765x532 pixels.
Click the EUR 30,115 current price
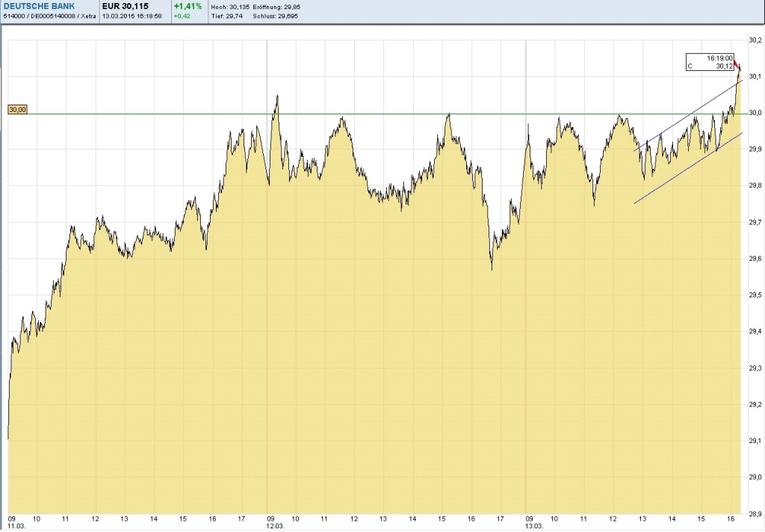click(x=126, y=6)
